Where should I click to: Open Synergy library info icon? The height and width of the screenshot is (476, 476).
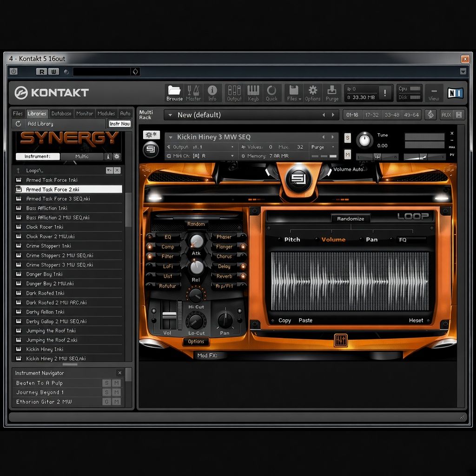[x=108, y=156]
